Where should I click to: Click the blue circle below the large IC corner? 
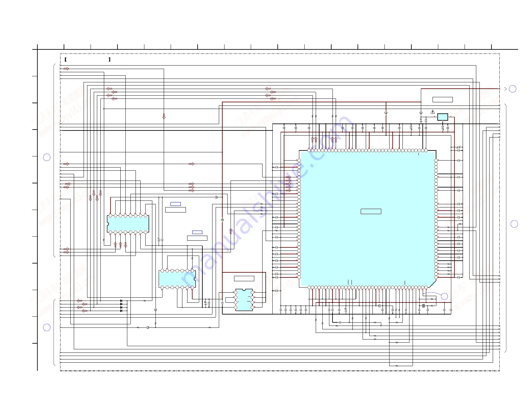pyautogui.click(x=445, y=296)
